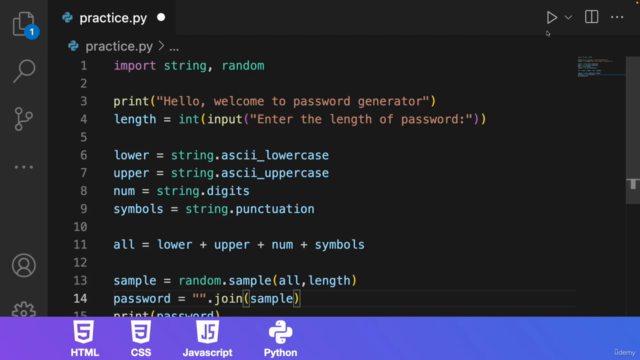Click the Javascript logo in the banner
640x360 pixels.
[207, 331]
